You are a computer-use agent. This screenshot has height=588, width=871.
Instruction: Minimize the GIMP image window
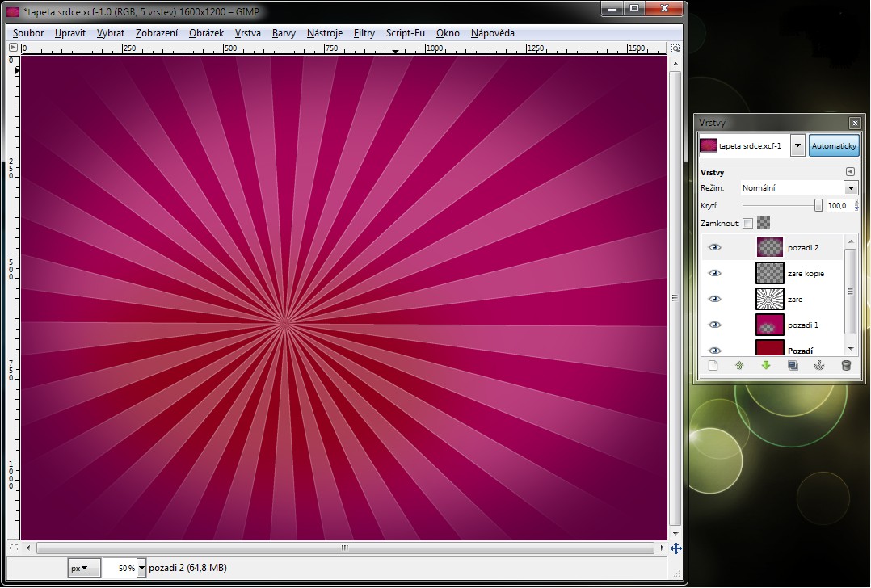(612, 9)
